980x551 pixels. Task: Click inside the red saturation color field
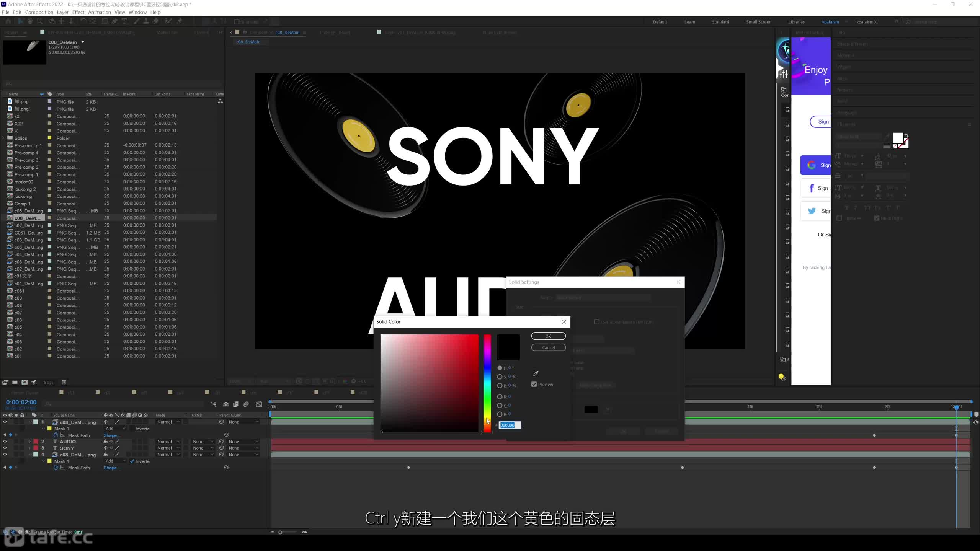point(429,383)
